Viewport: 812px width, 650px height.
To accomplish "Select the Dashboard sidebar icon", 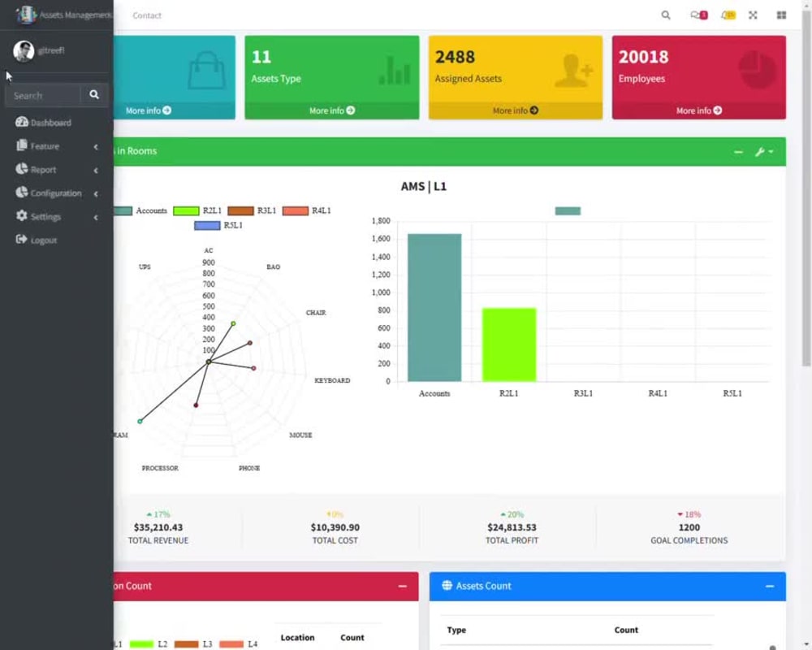I will click(x=21, y=122).
